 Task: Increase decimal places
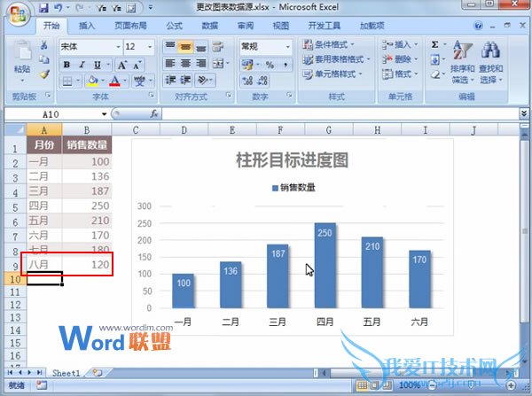(247, 81)
